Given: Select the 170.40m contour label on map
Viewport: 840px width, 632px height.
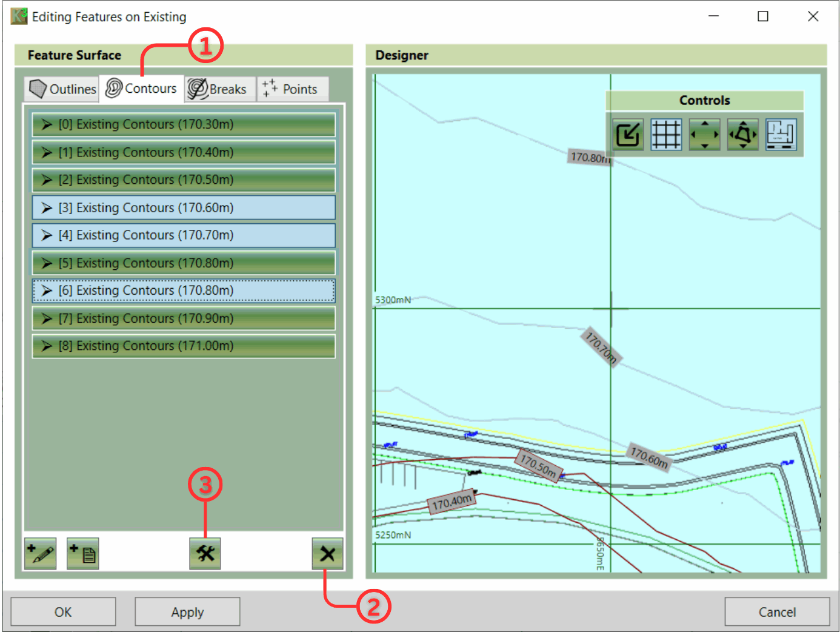Looking at the screenshot, I should click(x=452, y=502).
